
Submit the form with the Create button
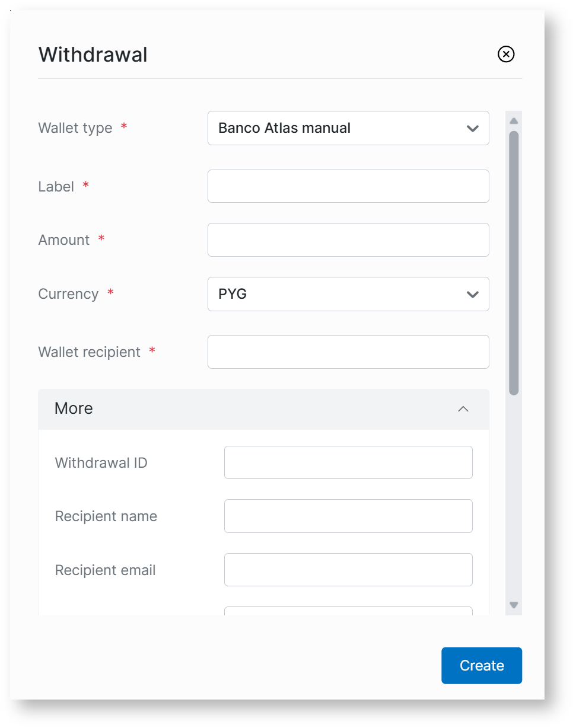481,666
